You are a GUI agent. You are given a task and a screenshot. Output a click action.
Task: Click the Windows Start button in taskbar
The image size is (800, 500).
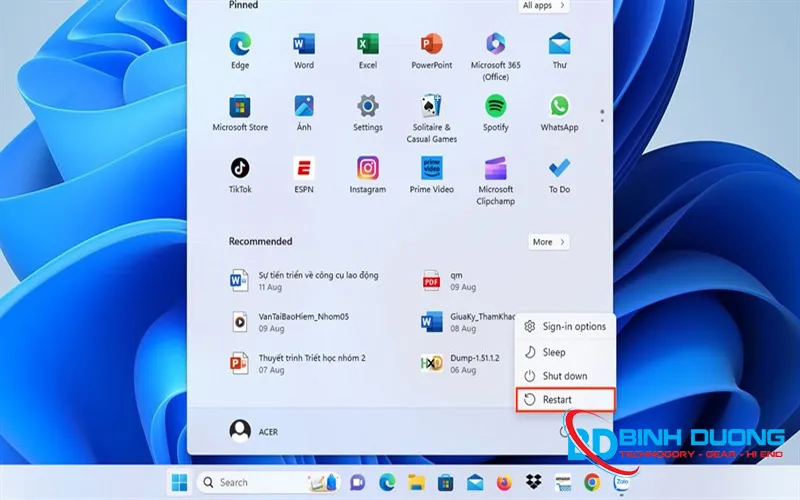179,482
